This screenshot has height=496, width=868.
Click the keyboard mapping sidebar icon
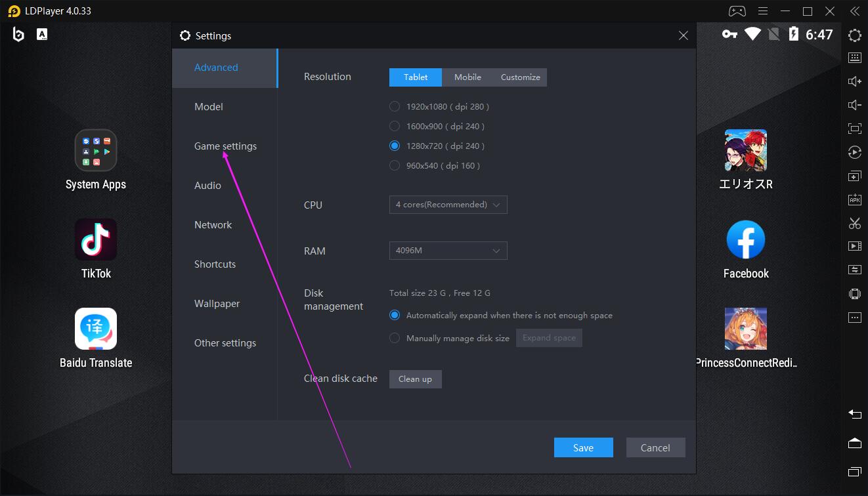tap(854, 58)
